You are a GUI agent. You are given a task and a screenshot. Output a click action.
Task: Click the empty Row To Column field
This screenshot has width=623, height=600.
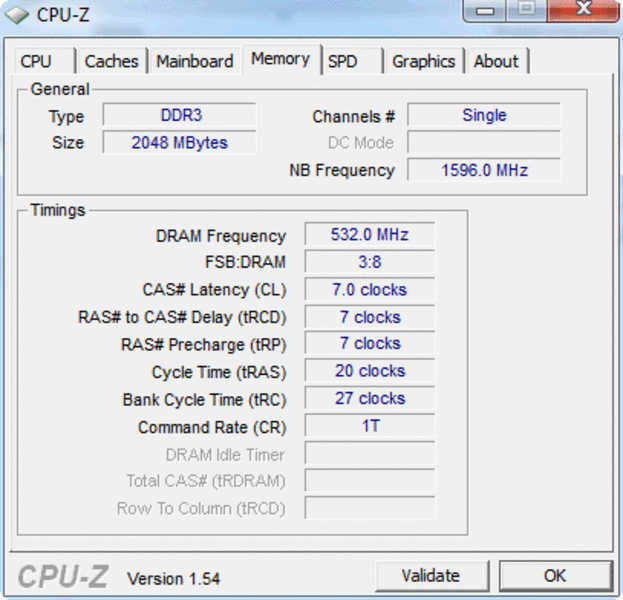(x=370, y=508)
